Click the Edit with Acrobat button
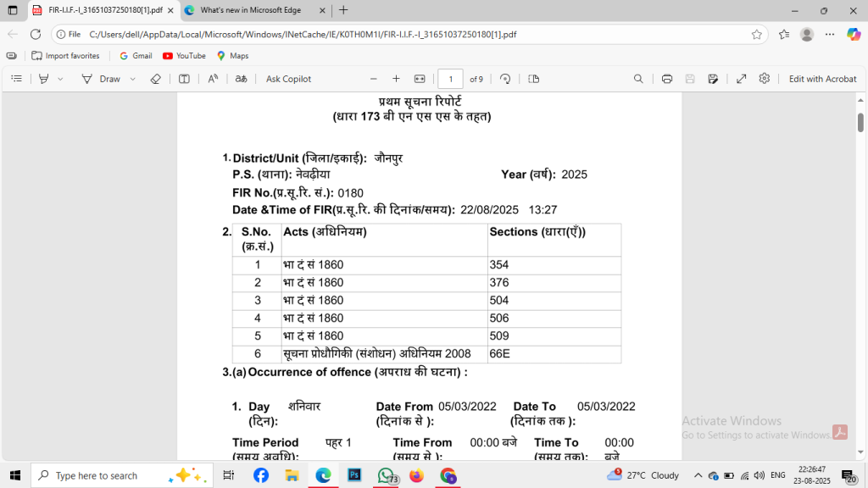The height and width of the screenshot is (488, 868). (x=822, y=79)
